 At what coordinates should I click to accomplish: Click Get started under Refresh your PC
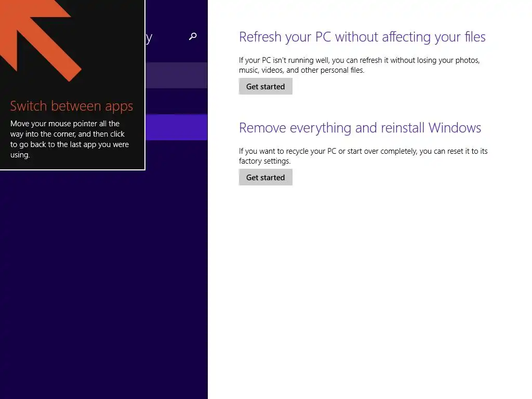coord(265,87)
